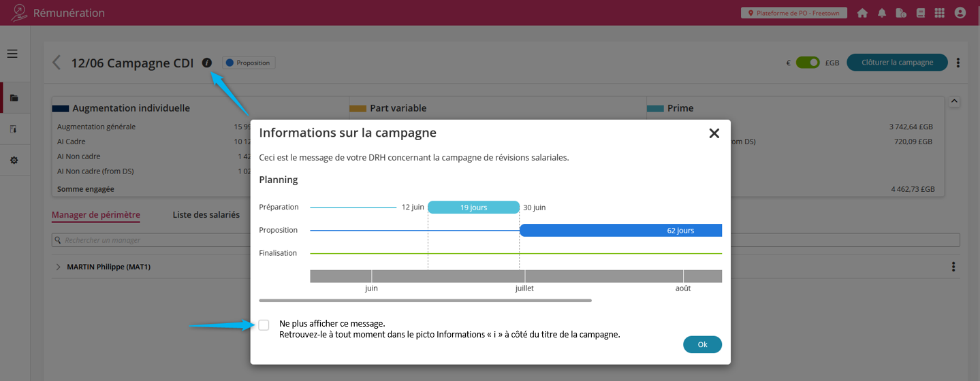Click the document info icon in header

(x=901, y=13)
